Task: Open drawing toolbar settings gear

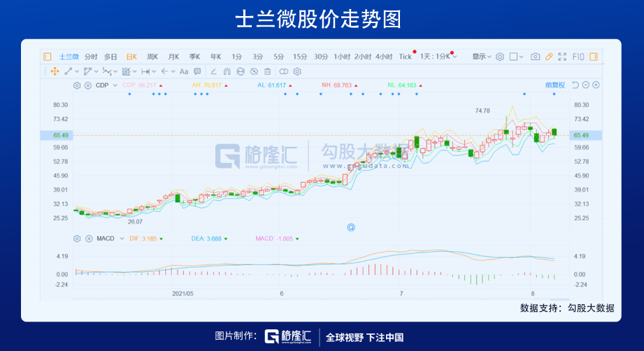Action: pyautogui.click(x=297, y=71)
